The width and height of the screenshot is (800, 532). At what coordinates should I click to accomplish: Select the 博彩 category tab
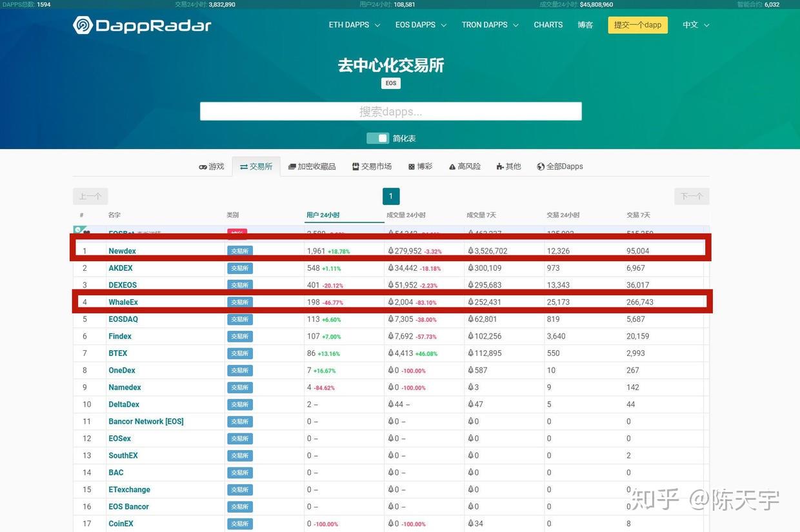[421, 166]
